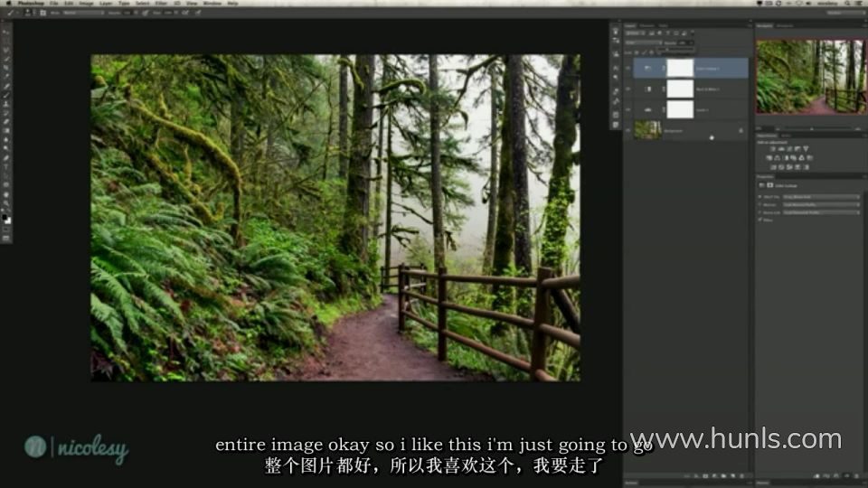Select the Crop tool
The width and height of the screenshot is (868, 488).
click(6, 68)
